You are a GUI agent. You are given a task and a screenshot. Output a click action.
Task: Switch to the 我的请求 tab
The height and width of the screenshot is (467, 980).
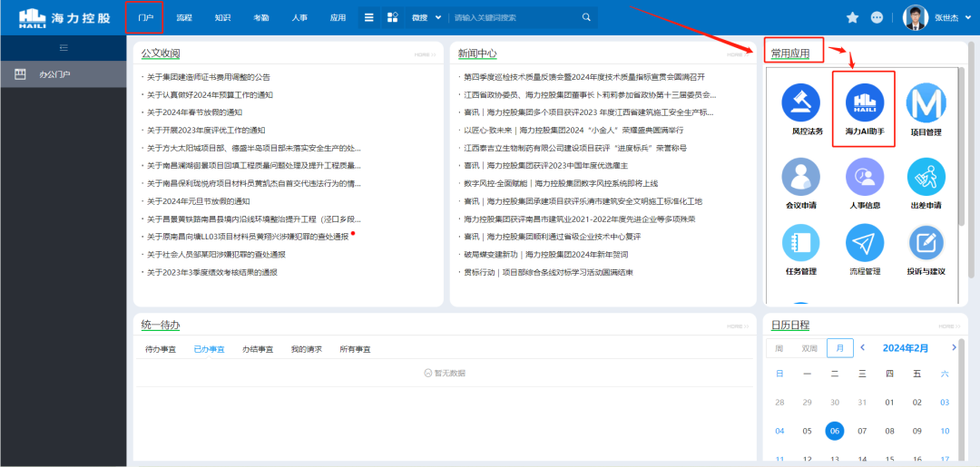[307, 350]
